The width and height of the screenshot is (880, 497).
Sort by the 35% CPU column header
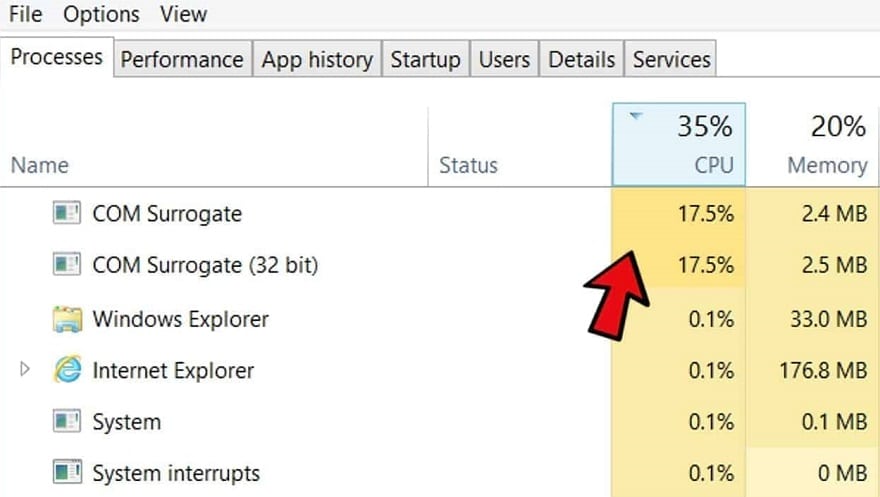679,144
